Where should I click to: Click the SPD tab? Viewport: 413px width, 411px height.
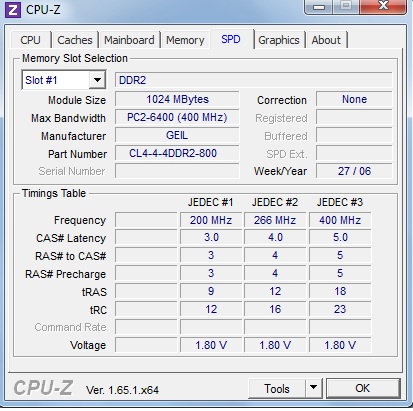click(x=231, y=39)
